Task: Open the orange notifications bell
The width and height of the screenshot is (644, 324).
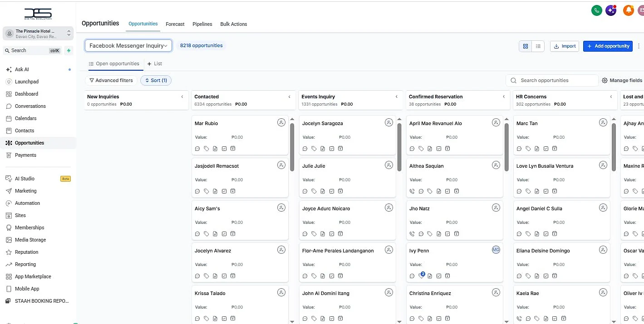Action: [x=628, y=10]
